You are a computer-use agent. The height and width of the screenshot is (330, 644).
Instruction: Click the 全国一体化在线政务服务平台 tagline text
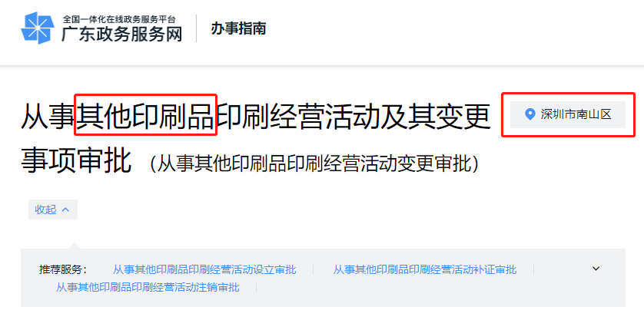pos(118,19)
